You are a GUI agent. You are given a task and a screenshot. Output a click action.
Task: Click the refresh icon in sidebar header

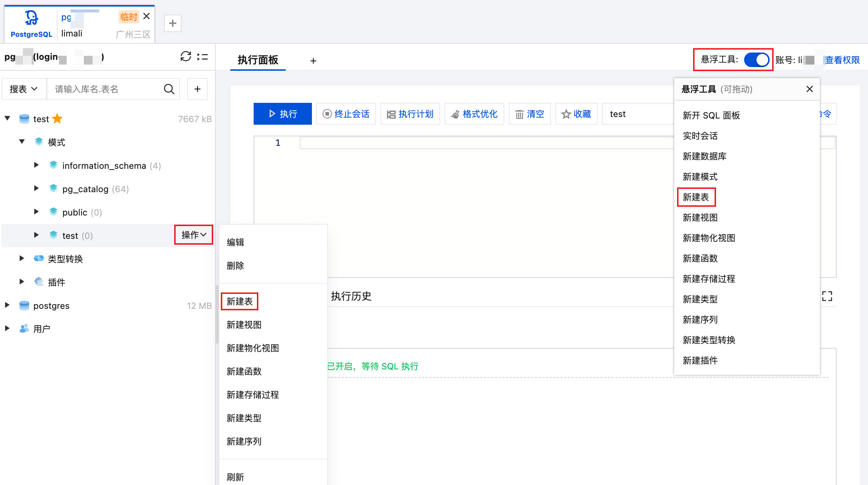(185, 57)
